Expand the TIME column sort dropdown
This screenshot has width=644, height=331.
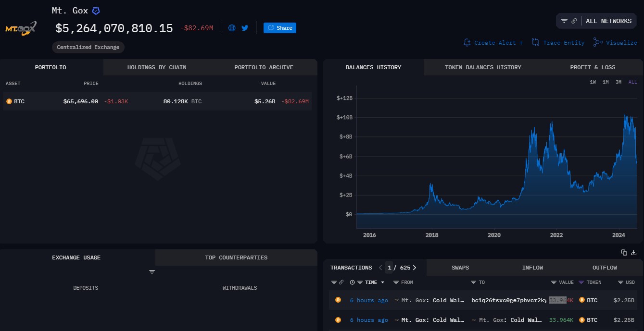click(383, 282)
